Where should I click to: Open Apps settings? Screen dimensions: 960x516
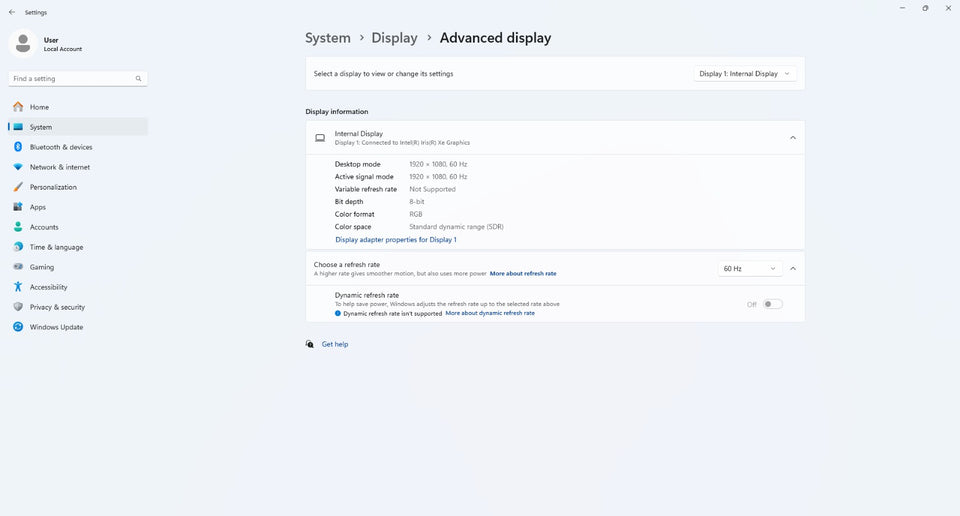pos(78,207)
